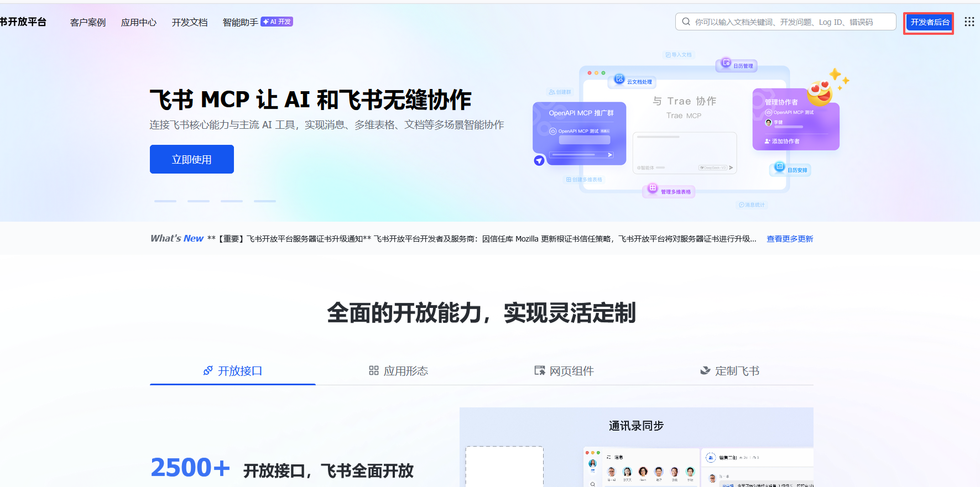Click the 应用形态 grid icon
Screen dimensions: 980x487
pyautogui.click(x=374, y=370)
